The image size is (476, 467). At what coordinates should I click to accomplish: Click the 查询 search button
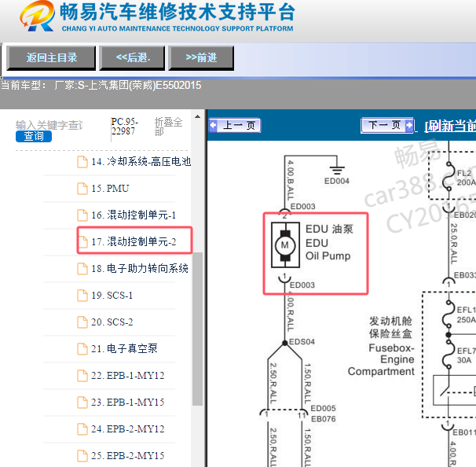[34, 136]
